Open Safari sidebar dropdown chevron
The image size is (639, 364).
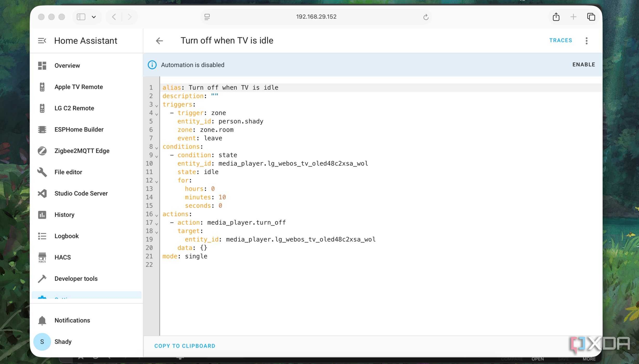point(94,17)
